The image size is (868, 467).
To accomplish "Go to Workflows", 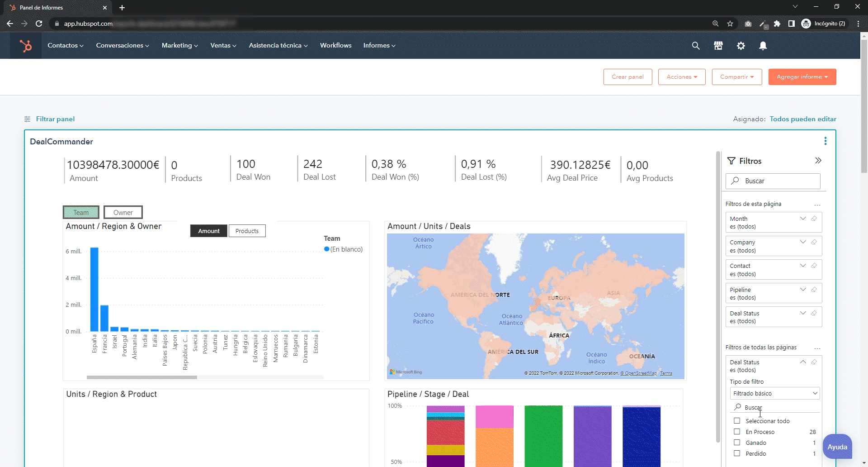I will 336,46.
